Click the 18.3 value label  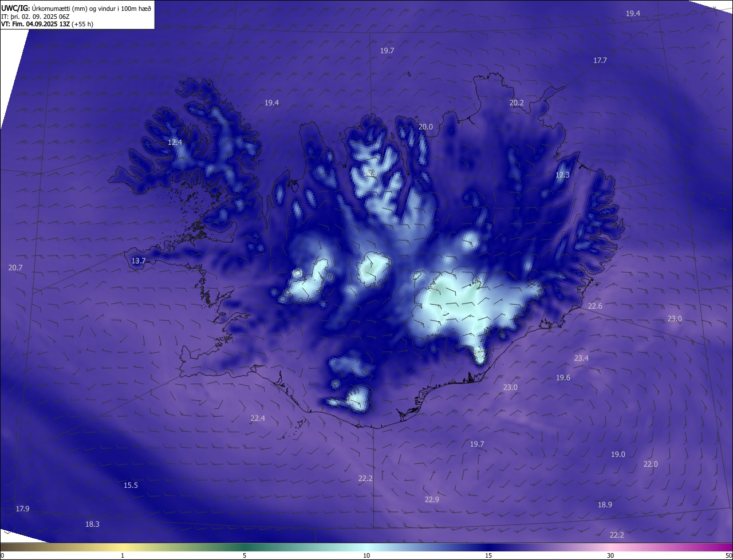pos(92,524)
